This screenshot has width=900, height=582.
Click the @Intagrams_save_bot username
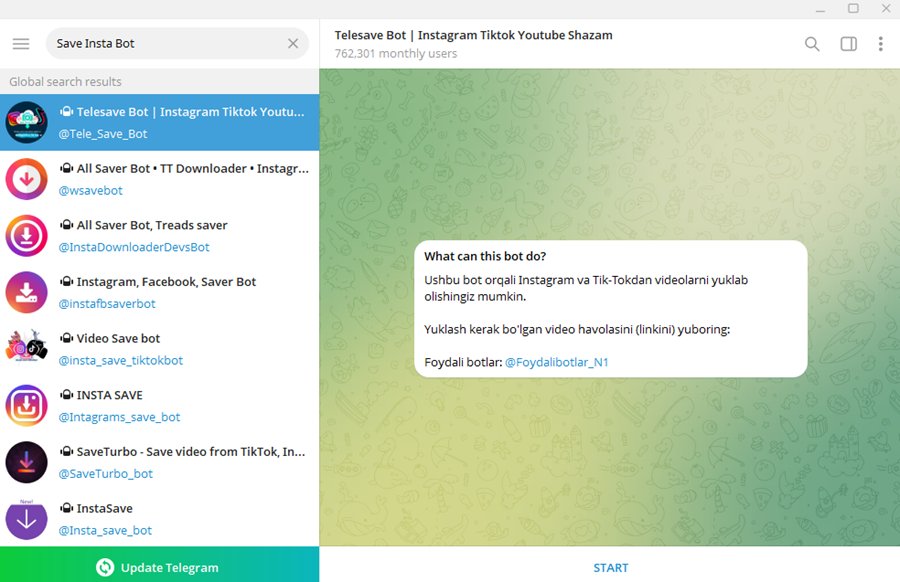coord(119,417)
